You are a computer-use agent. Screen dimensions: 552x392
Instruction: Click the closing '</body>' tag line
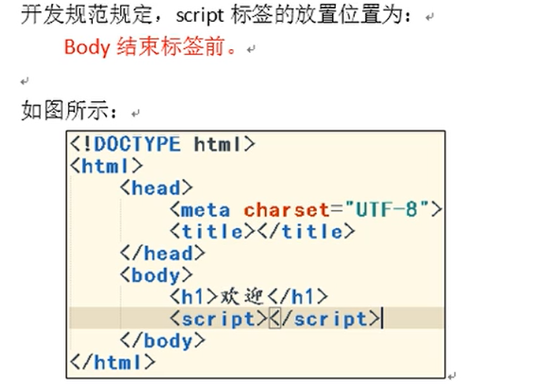click(162, 341)
